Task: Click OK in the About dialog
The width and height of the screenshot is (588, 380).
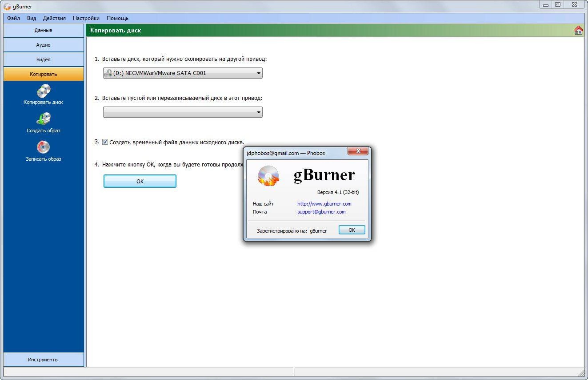Action: point(352,230)
